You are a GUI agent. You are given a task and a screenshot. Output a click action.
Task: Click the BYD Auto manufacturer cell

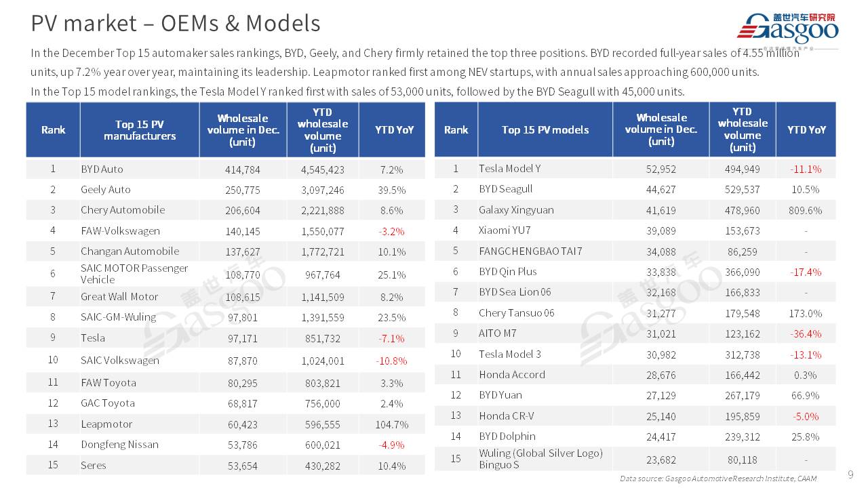[102, 169]
